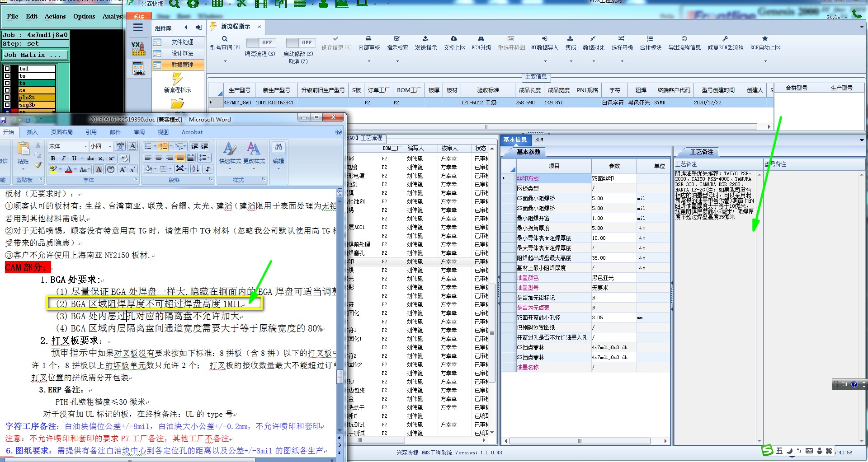This screenshot has height=462, width=868.
Task: Click 导出流程信息 smiley toolbar item
Action: click(684, 43)
